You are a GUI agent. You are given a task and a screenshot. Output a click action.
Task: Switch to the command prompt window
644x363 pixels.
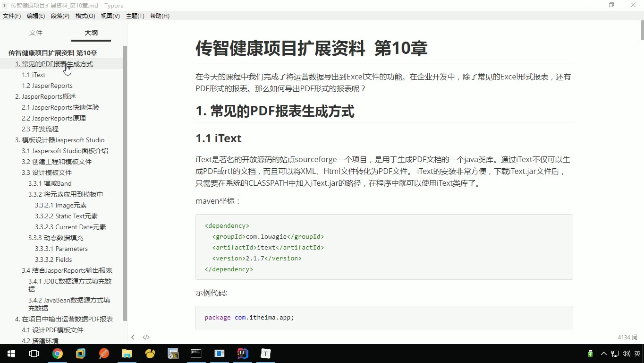(x=196, y=354)
